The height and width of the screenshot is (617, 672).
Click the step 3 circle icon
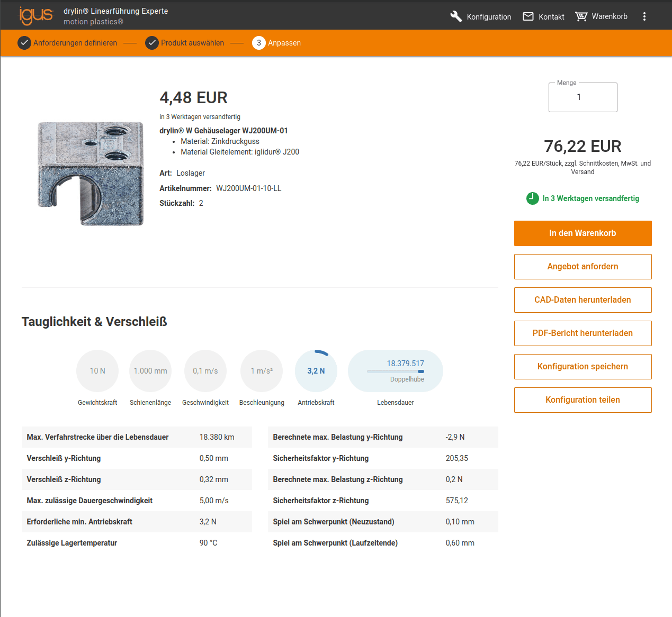point(259,43)
